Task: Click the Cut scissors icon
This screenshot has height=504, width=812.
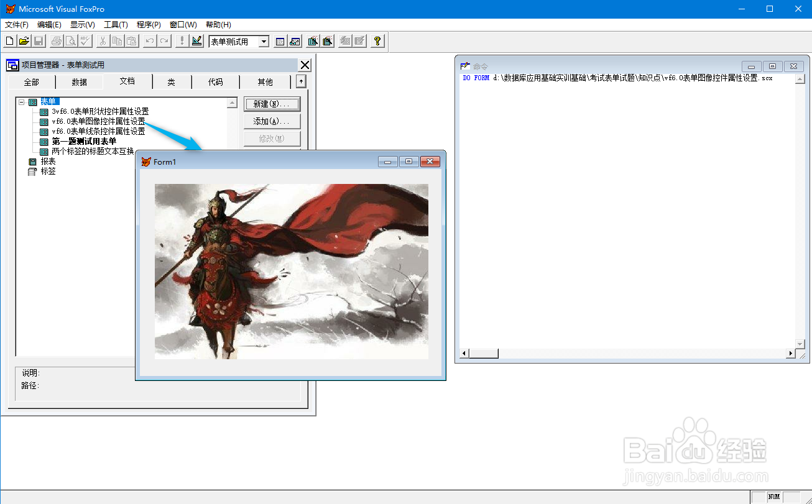Action: point(103,42)
